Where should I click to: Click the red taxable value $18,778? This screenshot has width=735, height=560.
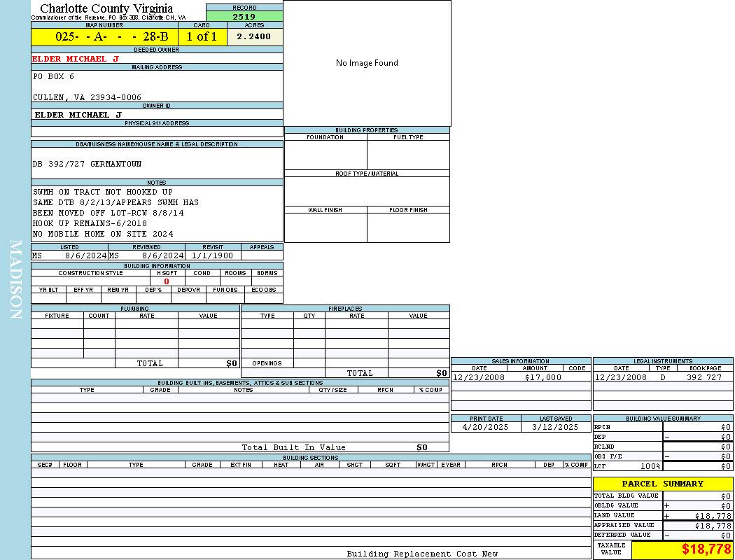(x=706, y=549)
